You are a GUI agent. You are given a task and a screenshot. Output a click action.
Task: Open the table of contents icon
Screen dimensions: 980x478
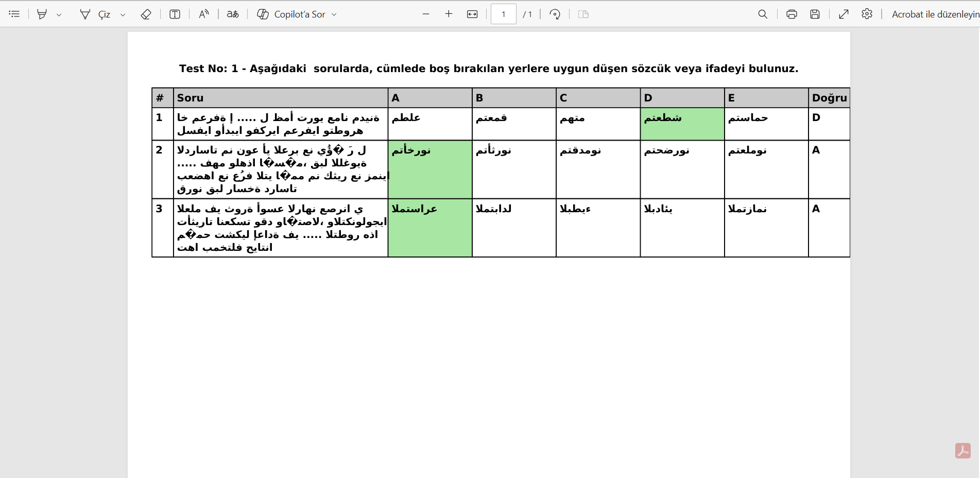point(14,14)
